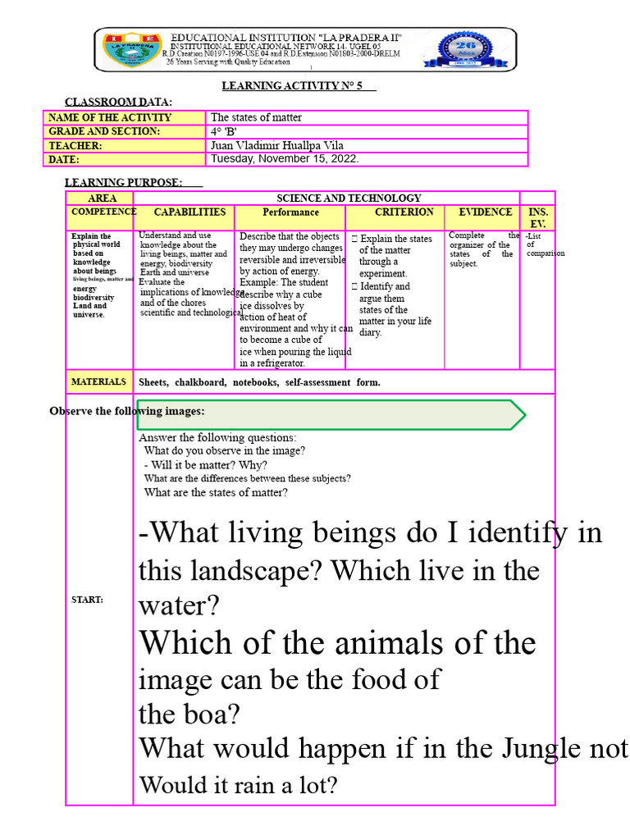
Task: Click the 'The states of matter' cell
Action: click(367, 117)
